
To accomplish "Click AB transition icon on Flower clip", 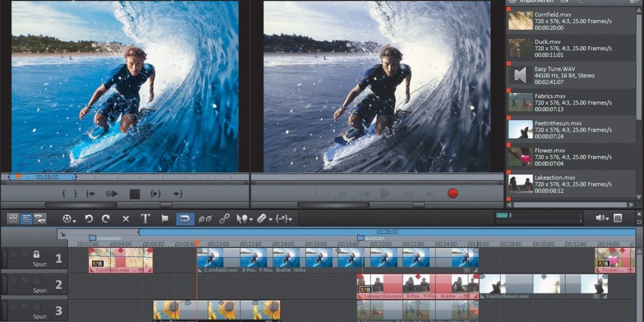I will coord(604,264).
